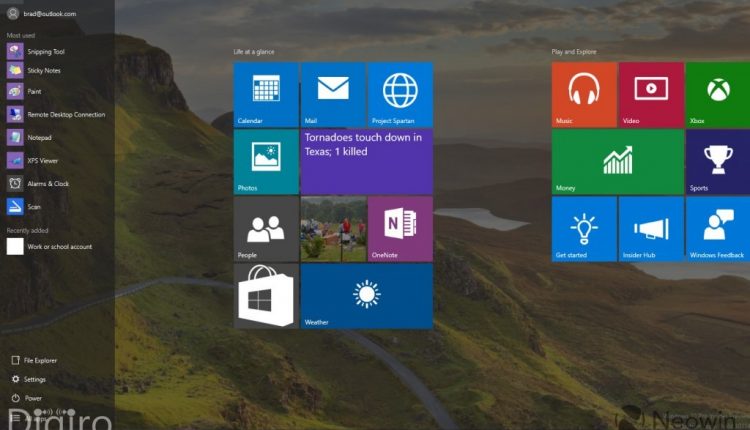Launch Notepad from Most used list
The image size is (750, 430).
[30, 137]
